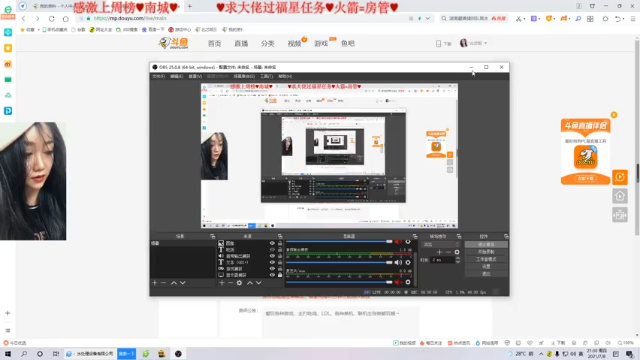Open the yellow star favorites icon in browser sidebar
The height and width of the screenshot is (360, 640).
point(8,48)
